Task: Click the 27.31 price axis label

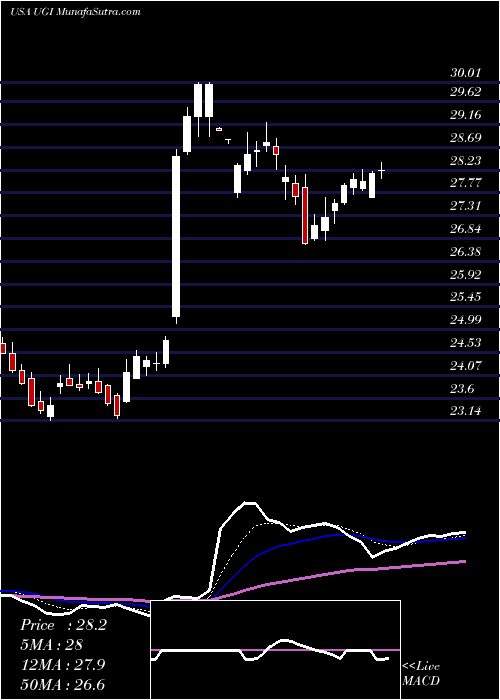Action: tap(466, 206)
